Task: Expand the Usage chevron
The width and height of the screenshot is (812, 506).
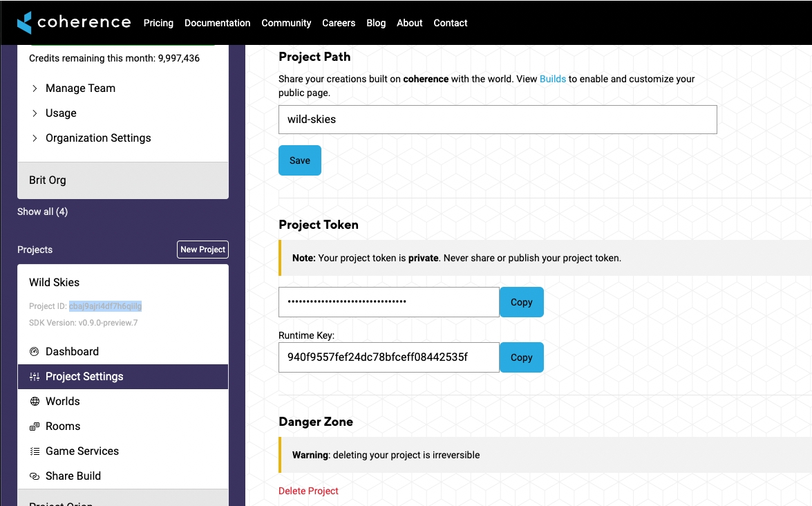Action: (35, 113)
